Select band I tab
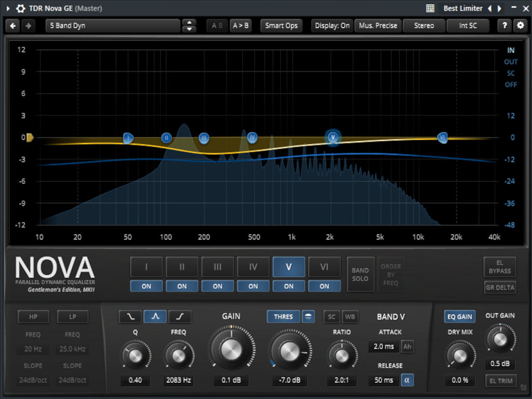The height and width of the screenshot is (399, 532). pyautogui.click(x=146, y=267)
